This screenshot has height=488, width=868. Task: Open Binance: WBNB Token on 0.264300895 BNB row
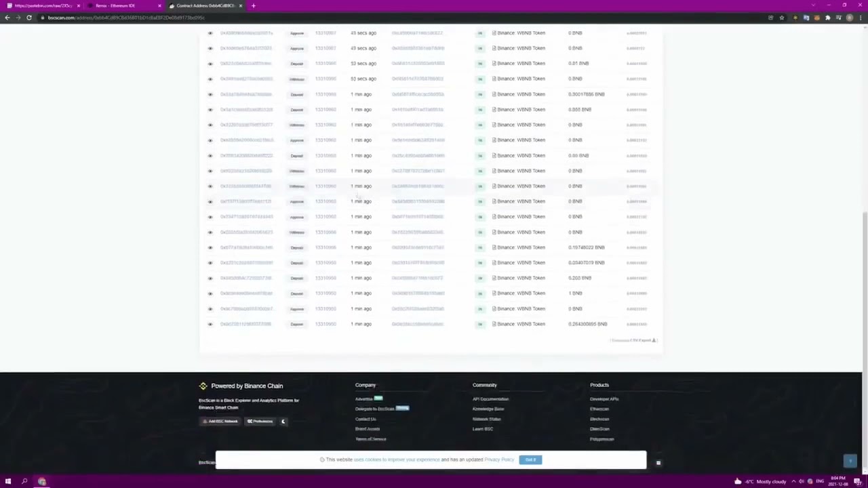pyautogui.click(x=521, y=324)
